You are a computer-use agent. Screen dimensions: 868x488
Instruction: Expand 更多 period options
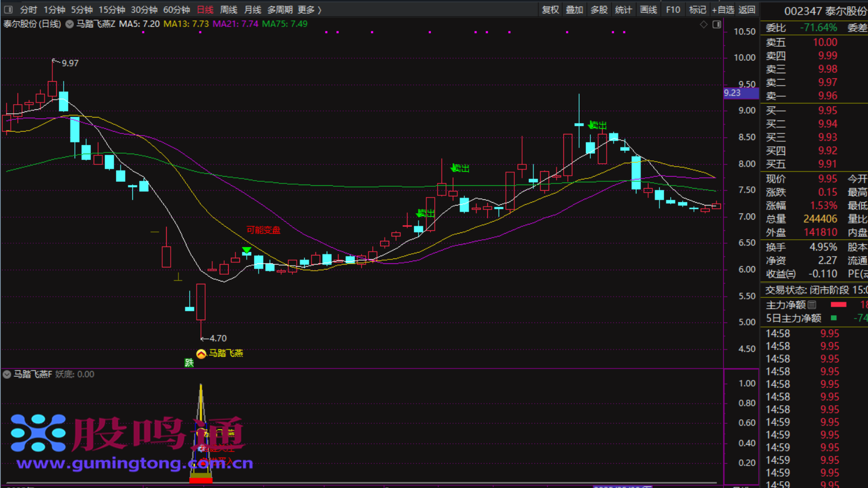[309, 10]
